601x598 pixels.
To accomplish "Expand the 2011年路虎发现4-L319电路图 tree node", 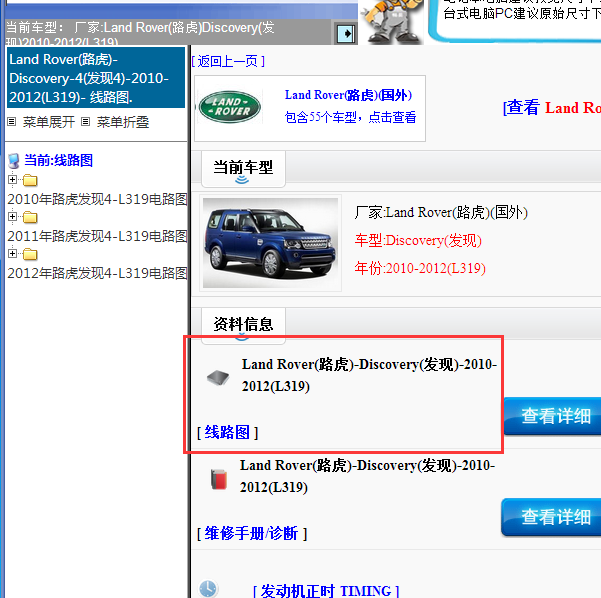I will pyautogui.click(x=12, y=217).
